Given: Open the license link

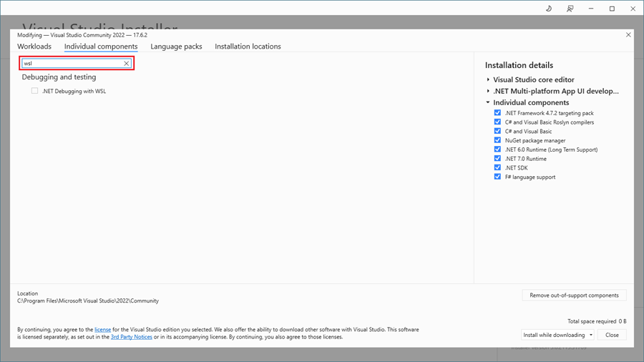Looking at the screenshot, I should (x=102, y=330).
